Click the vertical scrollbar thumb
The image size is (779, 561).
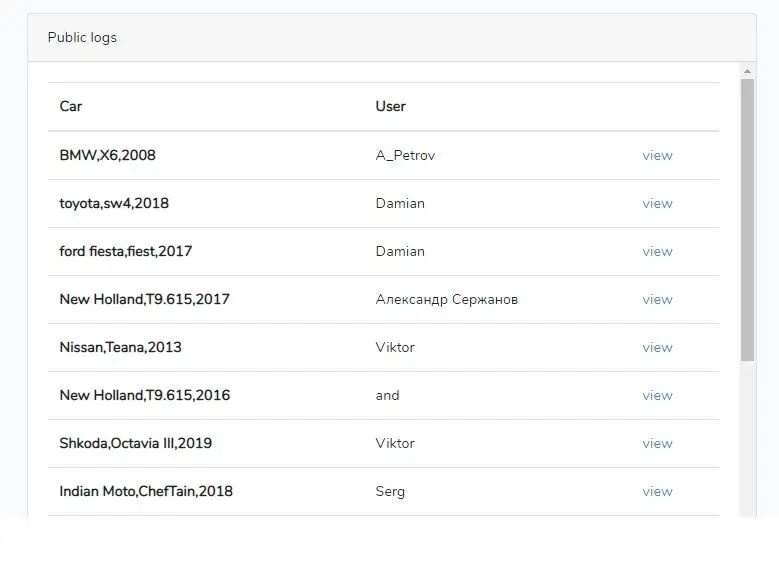(x=747, y=220)
